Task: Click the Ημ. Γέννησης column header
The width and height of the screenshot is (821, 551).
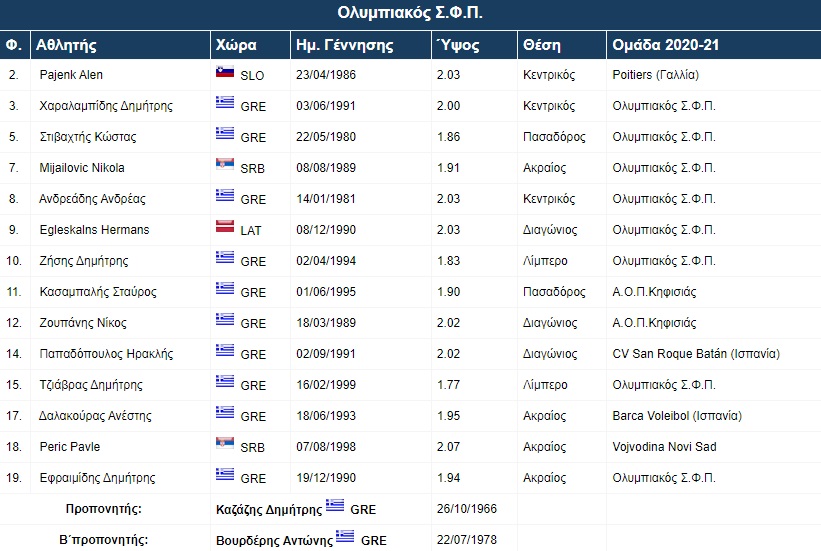Action: (345, 45)
